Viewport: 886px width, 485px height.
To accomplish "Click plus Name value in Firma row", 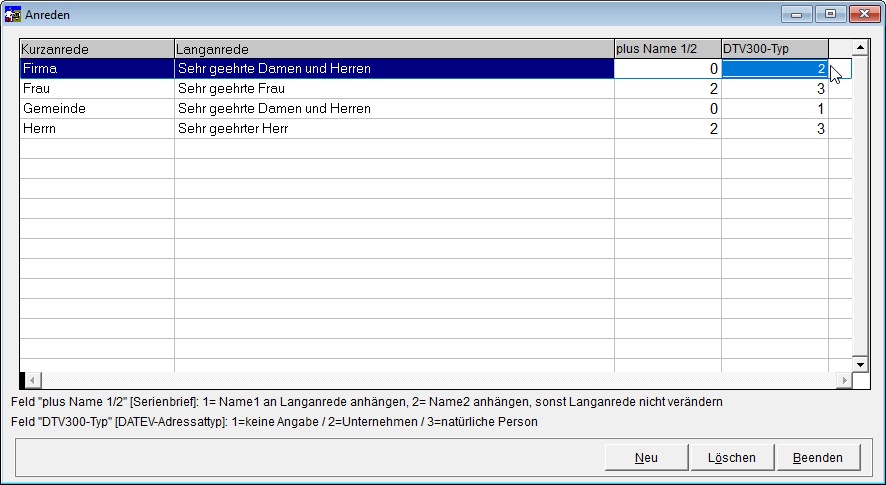I will [x=668, y=69].
